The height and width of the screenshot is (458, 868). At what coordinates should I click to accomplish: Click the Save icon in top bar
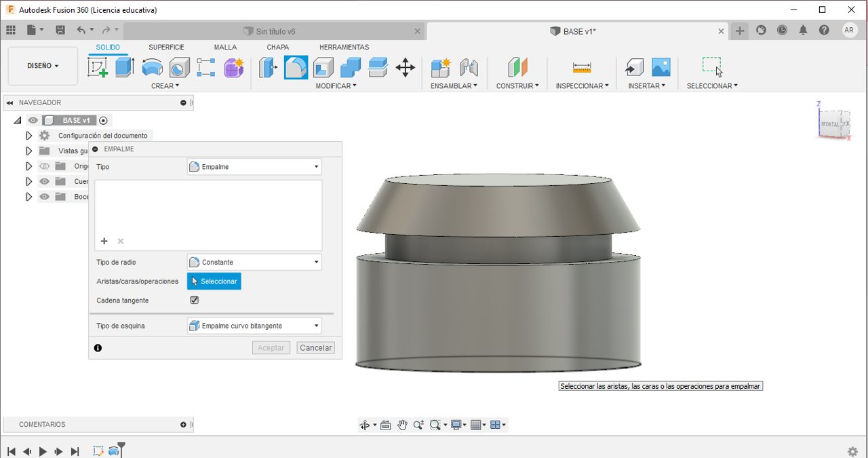pos(60,30)
